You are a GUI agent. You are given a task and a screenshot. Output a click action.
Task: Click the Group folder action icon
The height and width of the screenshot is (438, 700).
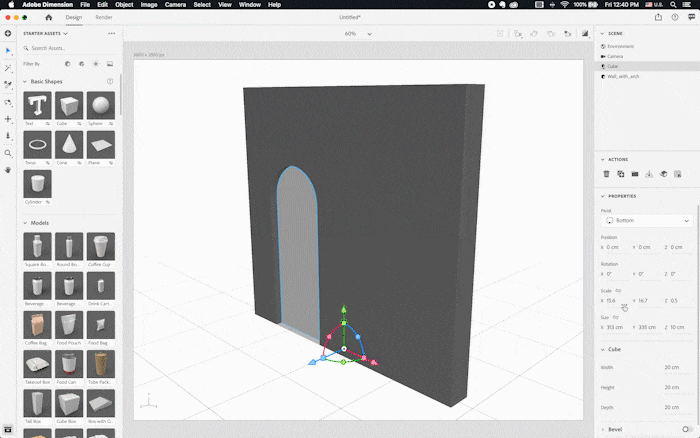coord(635,174)
